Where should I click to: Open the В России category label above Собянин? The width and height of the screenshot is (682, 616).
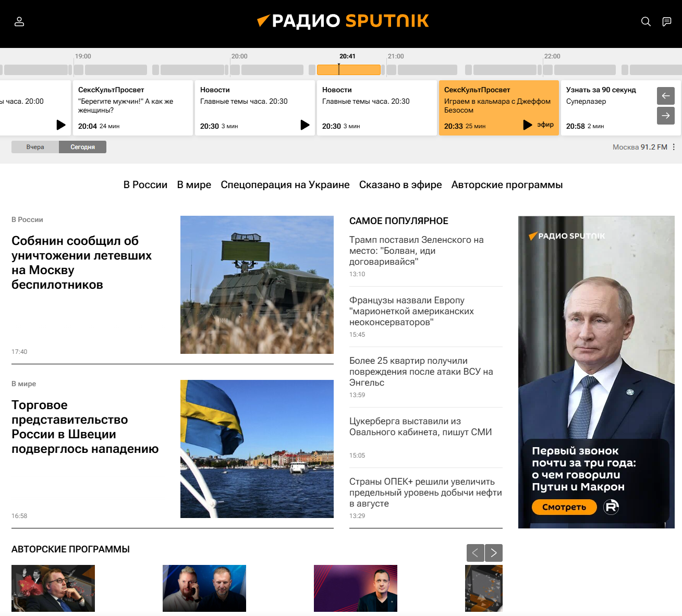27,219
